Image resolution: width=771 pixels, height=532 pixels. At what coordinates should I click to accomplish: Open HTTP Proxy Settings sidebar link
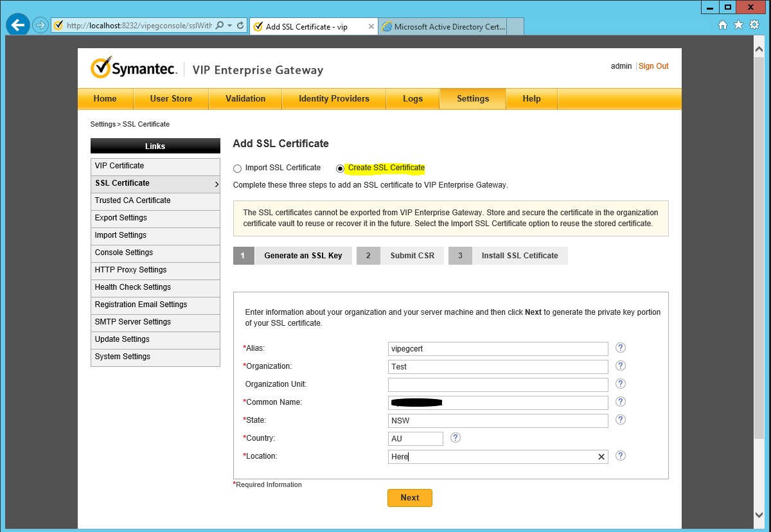coord(155,270)
